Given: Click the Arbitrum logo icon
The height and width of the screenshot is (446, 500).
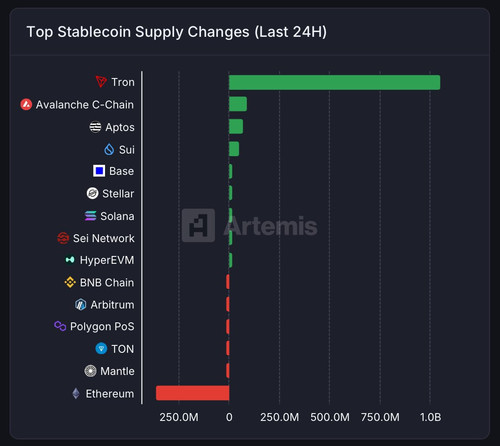Looking at the screenshot, I should [x=81, y=304].
